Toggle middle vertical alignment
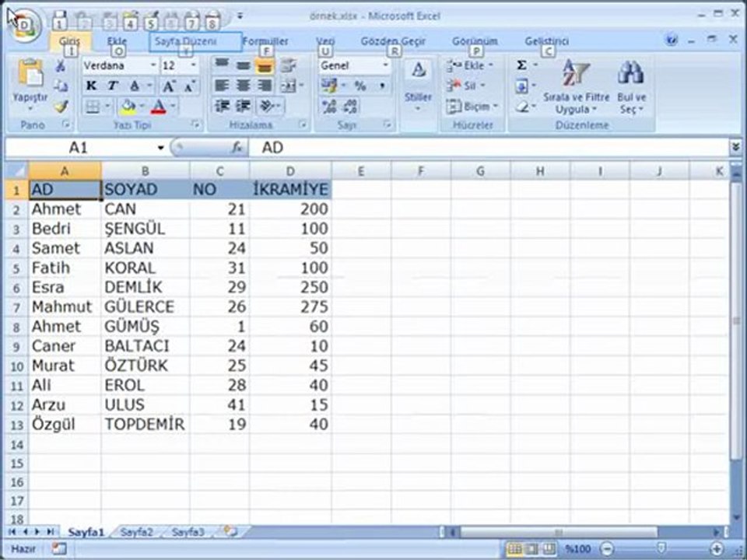 point(244,65)
